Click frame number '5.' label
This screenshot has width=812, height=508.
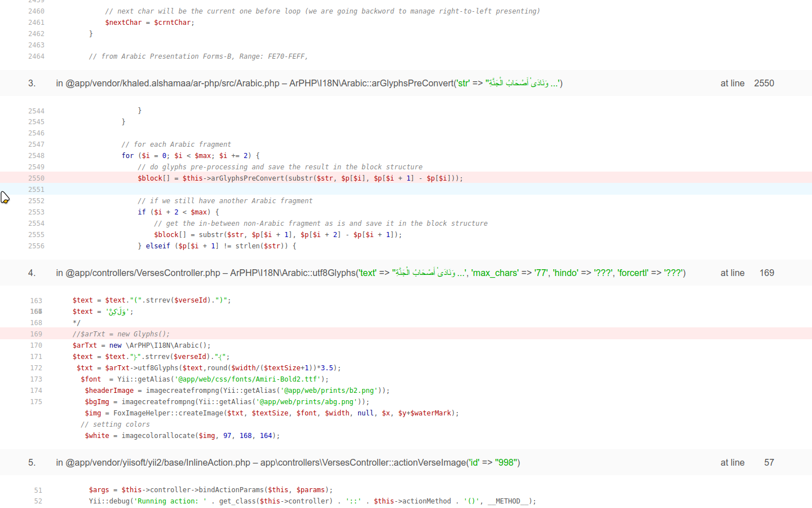(x=32, y=462)
